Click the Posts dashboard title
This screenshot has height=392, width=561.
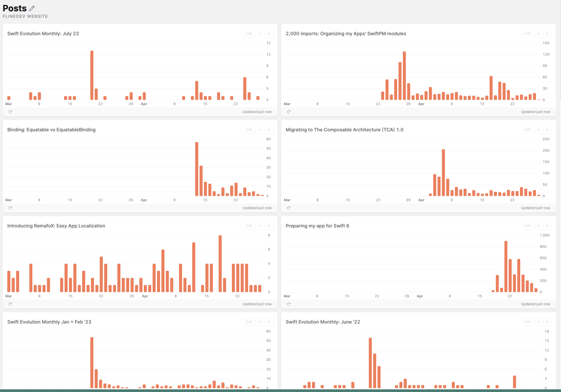15,8
